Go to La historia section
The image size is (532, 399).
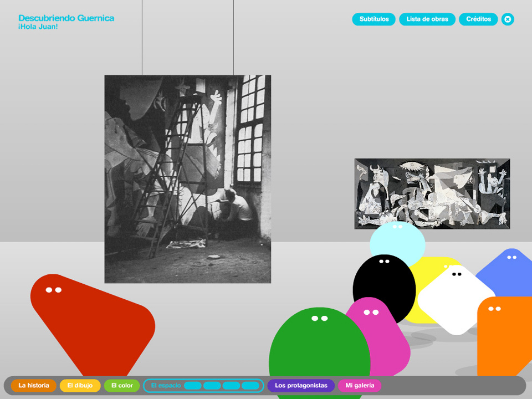34,386
